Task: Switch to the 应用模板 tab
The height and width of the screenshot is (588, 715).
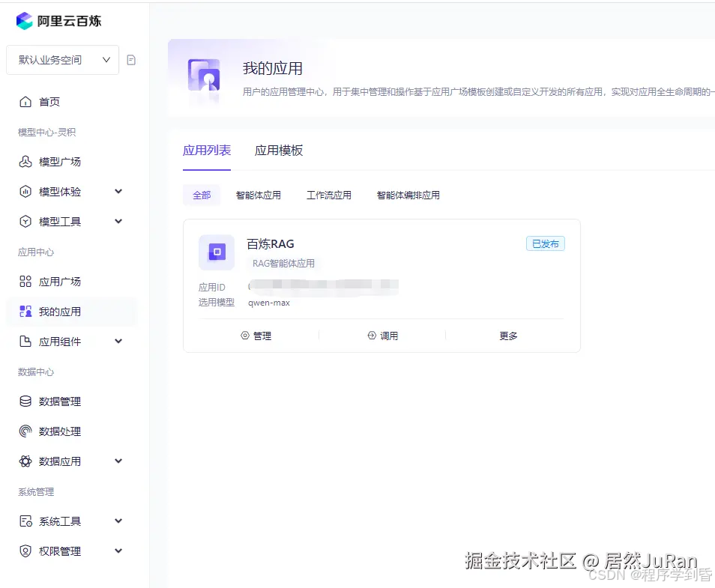Action: click(x=279, y=151)
